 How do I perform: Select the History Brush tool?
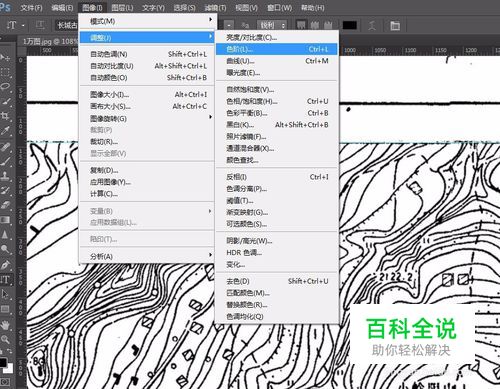[x=5, y=191]
